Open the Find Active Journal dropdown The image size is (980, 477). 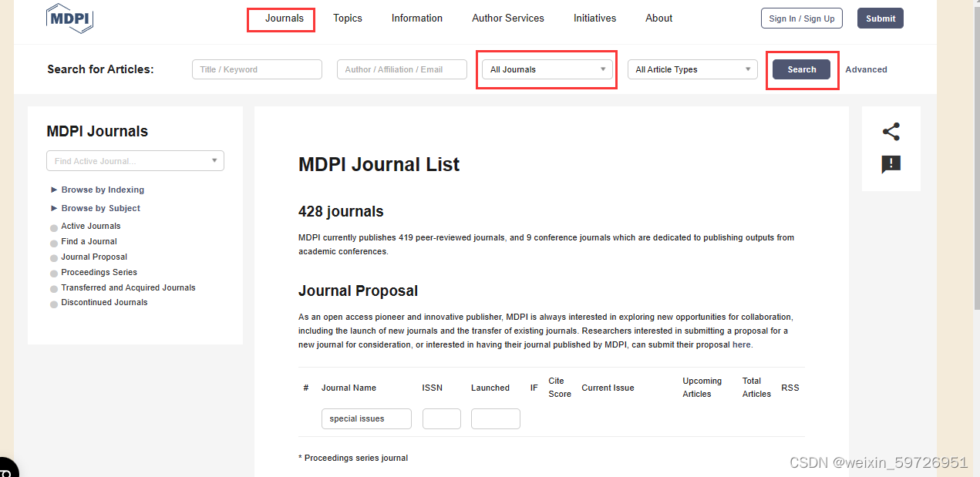[135, 161]
